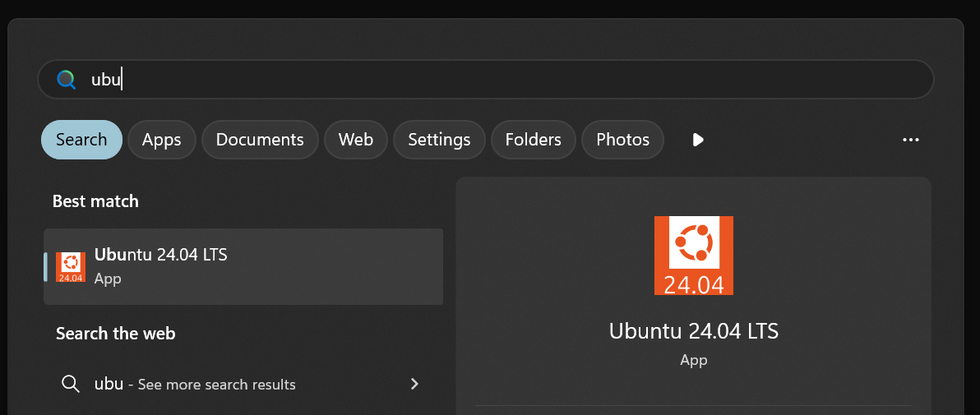Filter search results by Folders
980x415 pixels.
pos(533,140)
